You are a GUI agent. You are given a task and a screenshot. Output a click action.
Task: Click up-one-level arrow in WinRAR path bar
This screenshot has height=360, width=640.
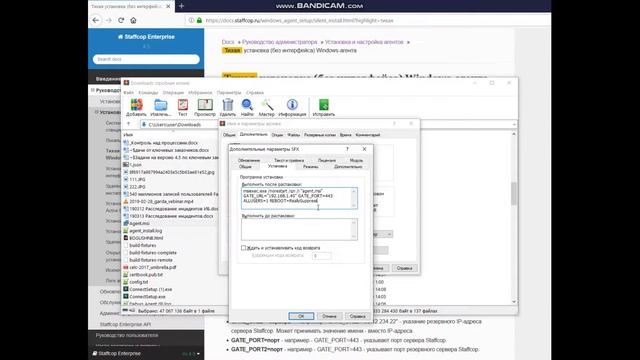click(129, 124)
